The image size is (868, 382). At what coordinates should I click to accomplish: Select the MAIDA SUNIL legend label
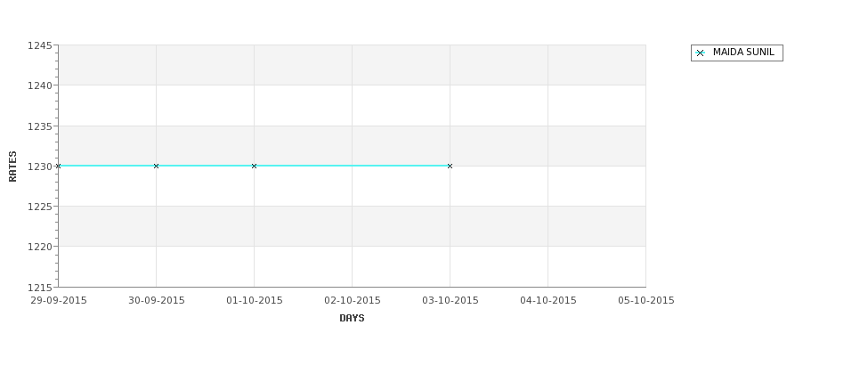pyautogui.click(x=743, y=52)
